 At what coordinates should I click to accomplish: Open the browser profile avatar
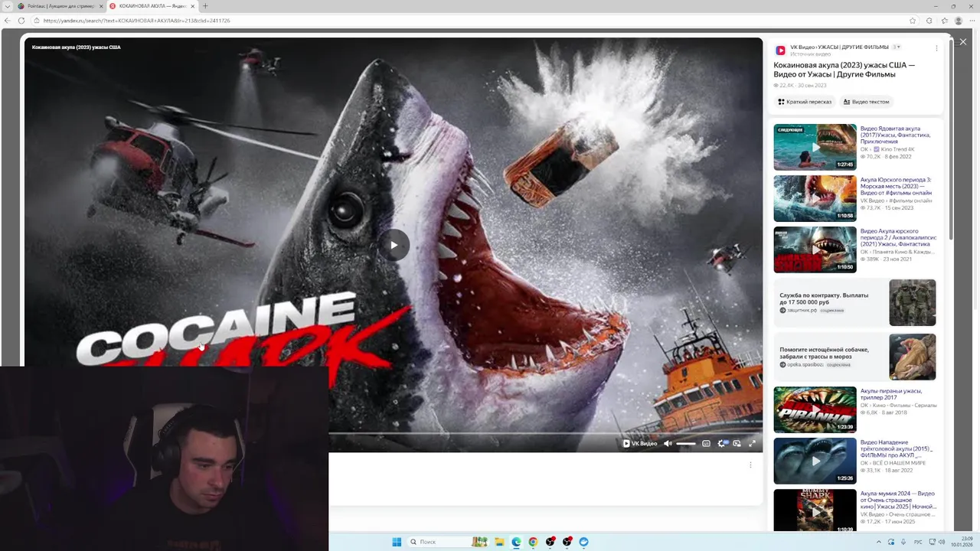tap(959, 21)
